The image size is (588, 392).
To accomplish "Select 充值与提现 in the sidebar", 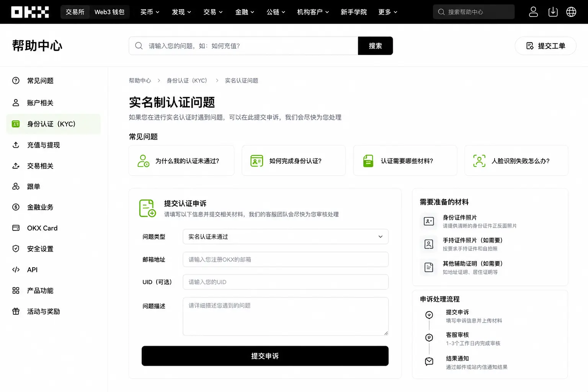I will [54, 145].
